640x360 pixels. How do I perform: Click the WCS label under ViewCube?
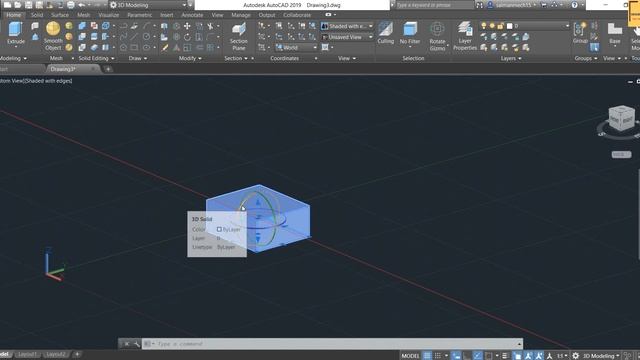[x=621, y=155]
